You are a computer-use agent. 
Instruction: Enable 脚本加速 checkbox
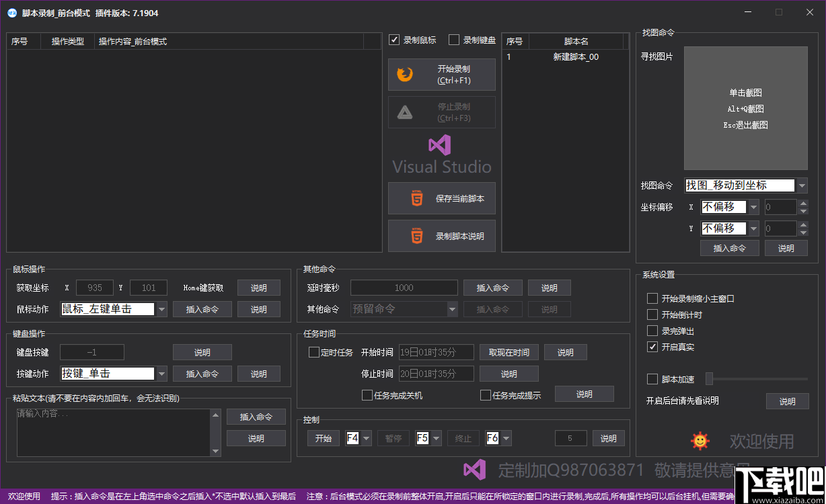click(652, 379)
